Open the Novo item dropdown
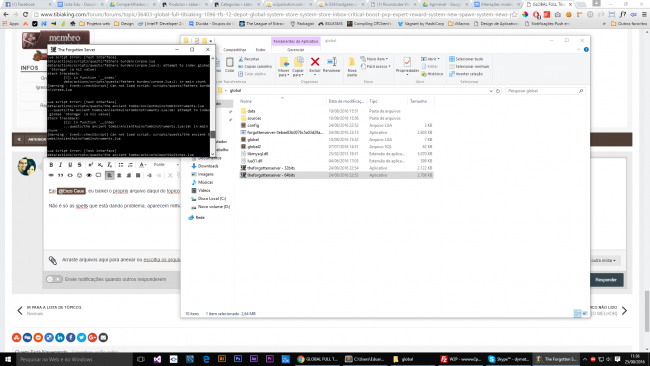The image size is (650, 366). (374, 59)
